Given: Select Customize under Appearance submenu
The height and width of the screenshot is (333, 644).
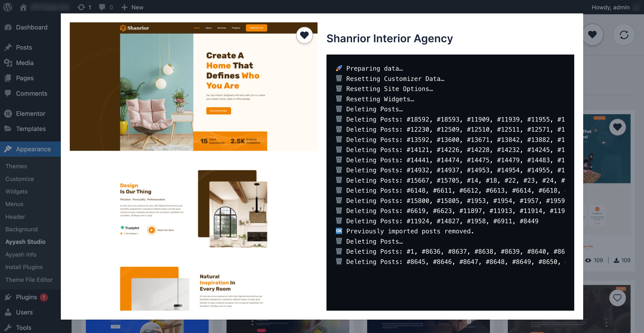Looking at the screenshot, I should click(x=19, y=178).
